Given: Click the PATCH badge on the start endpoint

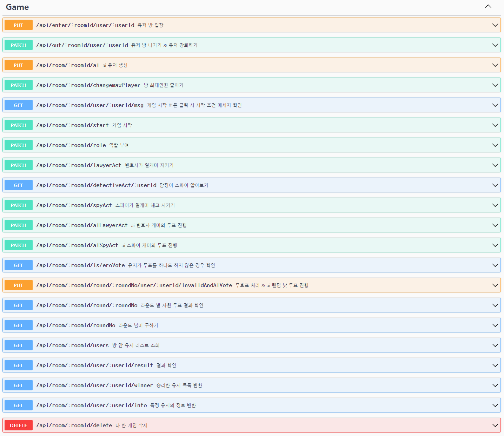Looking at the screenshot, I should [x=18, y=125].
